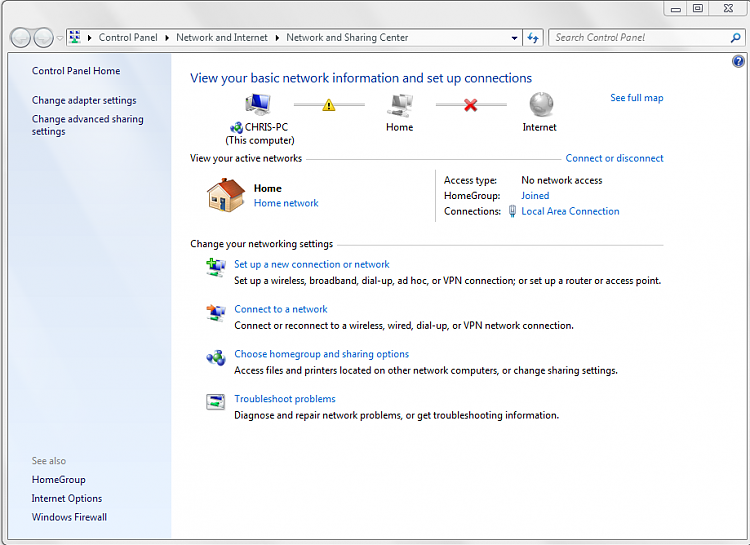Open Change adapter settings
This screenshot has width=750, height=545.
point(84,100)
